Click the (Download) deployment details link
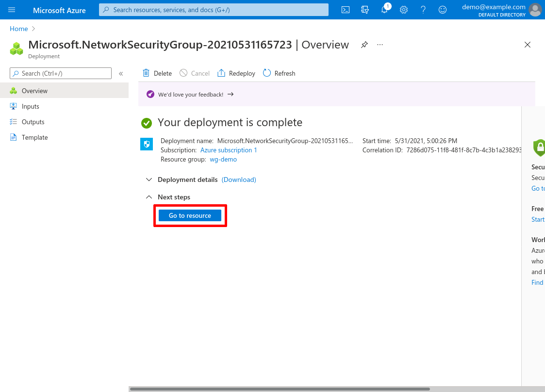This screenshot has height=392, width=545. 239,180
